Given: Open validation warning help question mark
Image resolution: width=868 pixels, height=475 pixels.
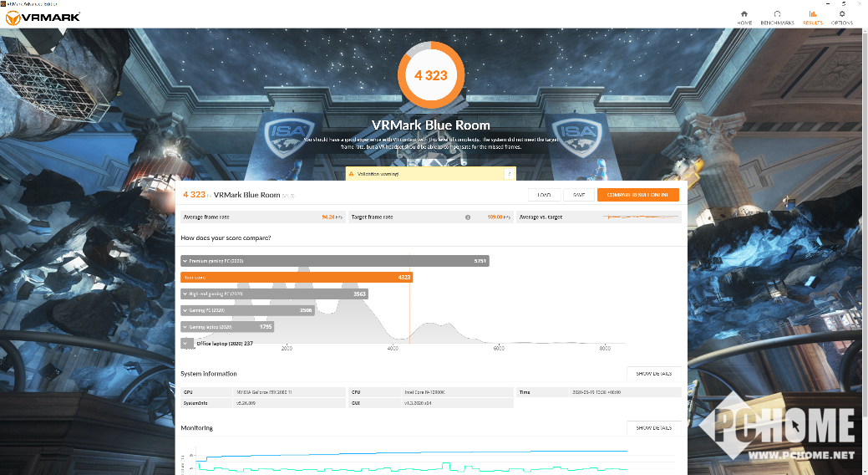Looking at the screenshot, I should (510, 174).
